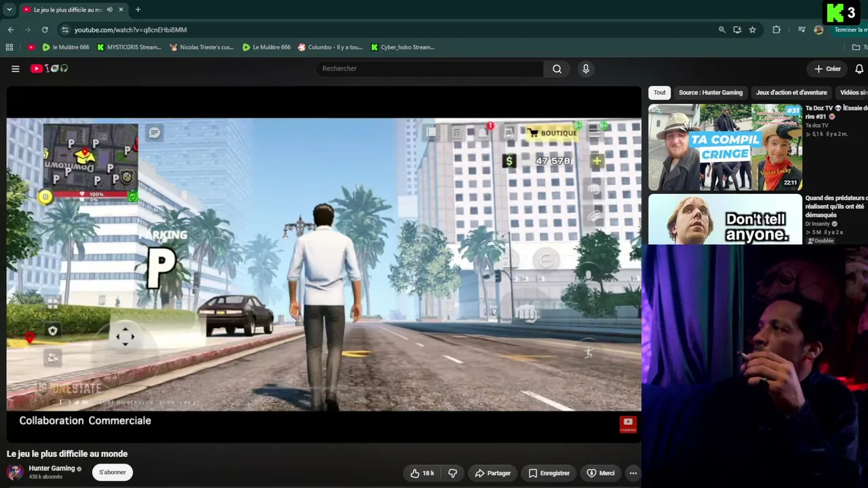Dislike the video with thumbs down
Viewport: 868px width, 488px height.
453,473
